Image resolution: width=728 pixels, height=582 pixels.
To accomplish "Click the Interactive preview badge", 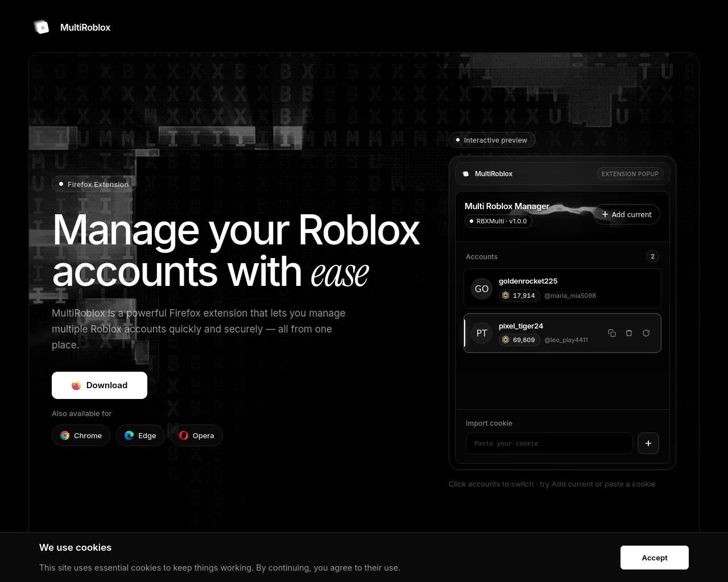I will pyautogui.click(x=492, y=140).
